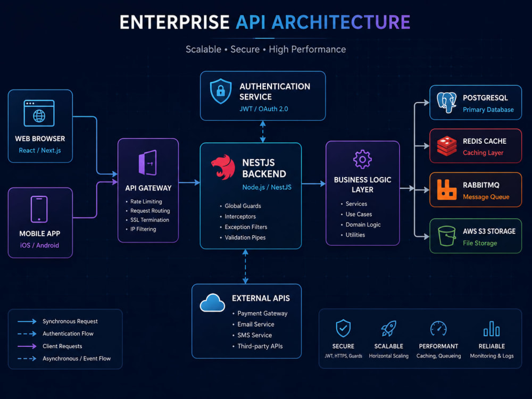This screenshot has height=399, width=532.
Task: Click the dashed Asynchronous Event Flow legend arrow
Action: (27, 359)
